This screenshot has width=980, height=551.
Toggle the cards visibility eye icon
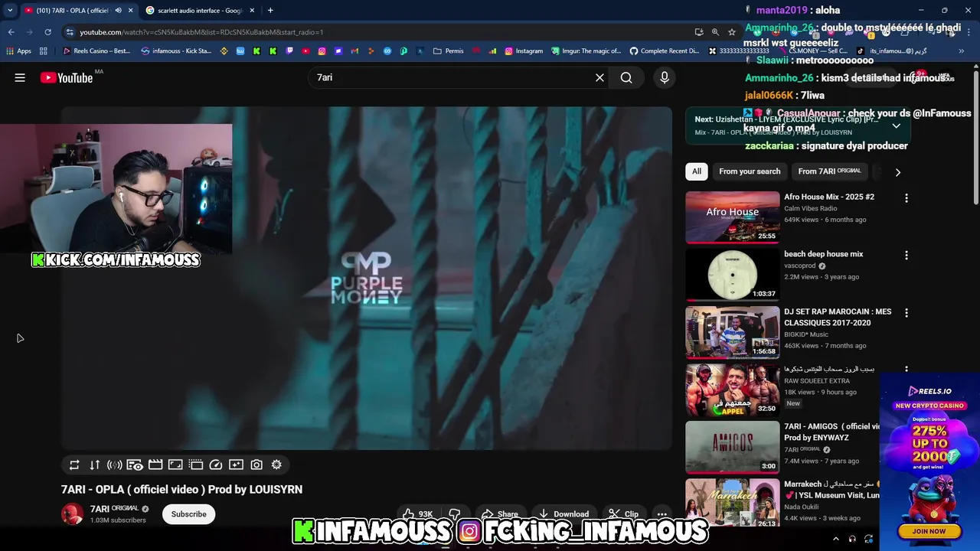pyautogui.click(x=135, y=465)
